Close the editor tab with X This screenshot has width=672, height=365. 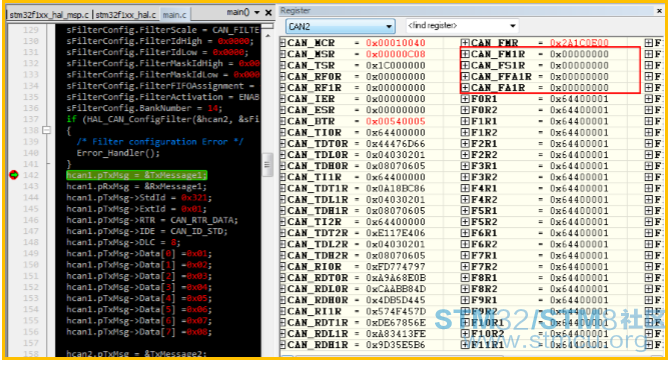(269, 13)
